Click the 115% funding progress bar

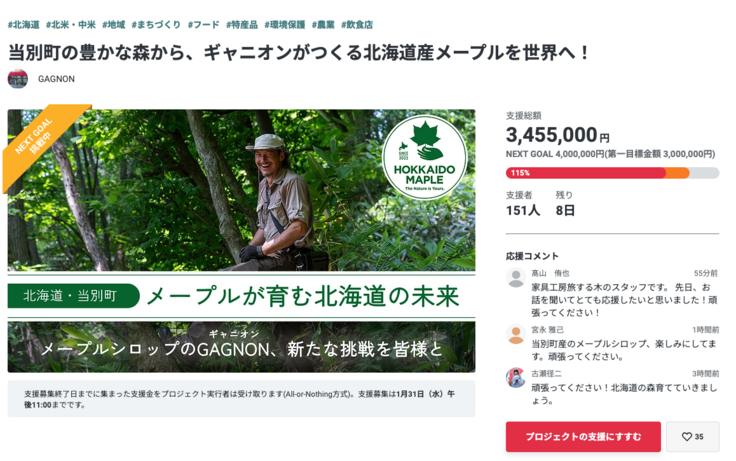pyautogui.click(x=612, y=173)
